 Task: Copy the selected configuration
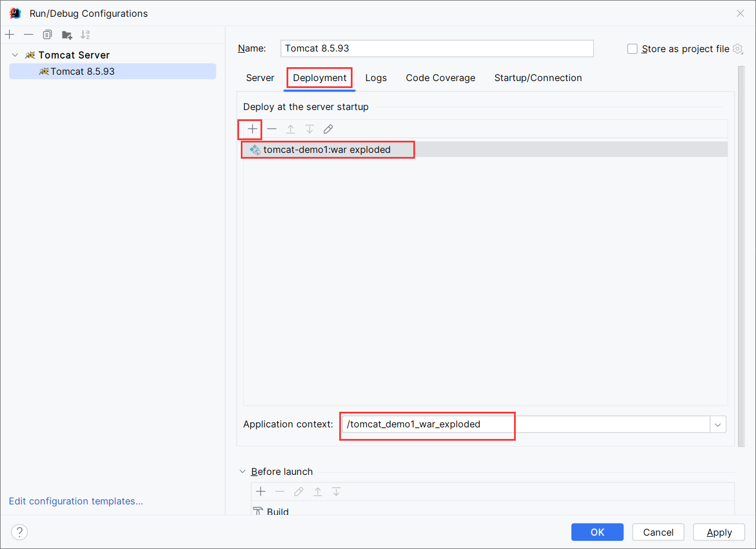(x=47, y=35)
